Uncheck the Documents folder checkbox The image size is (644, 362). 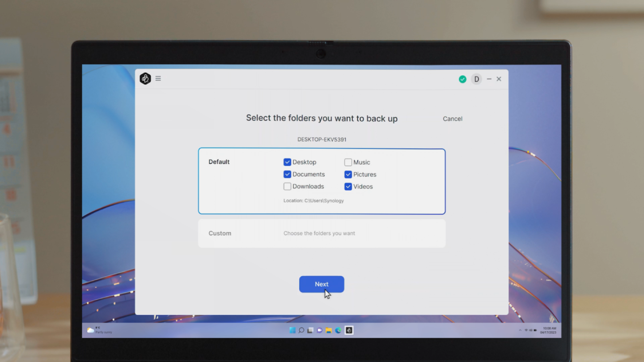(x=288, y=175)
